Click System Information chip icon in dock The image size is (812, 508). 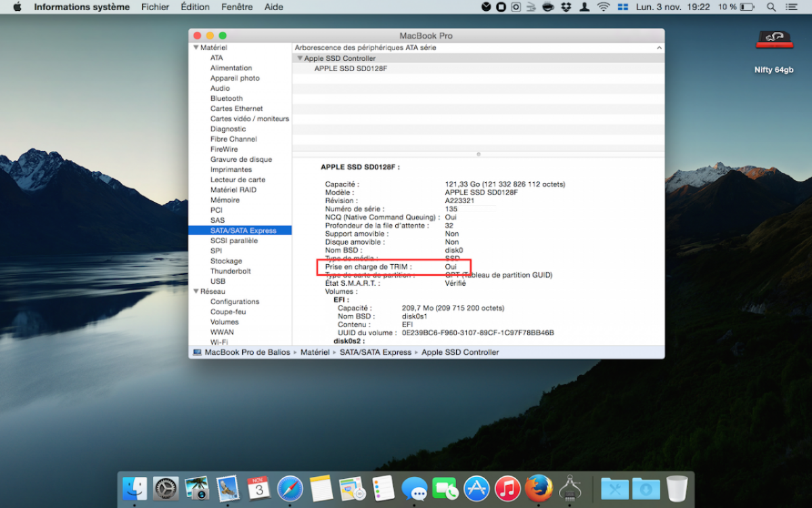[x=570, y=488]
